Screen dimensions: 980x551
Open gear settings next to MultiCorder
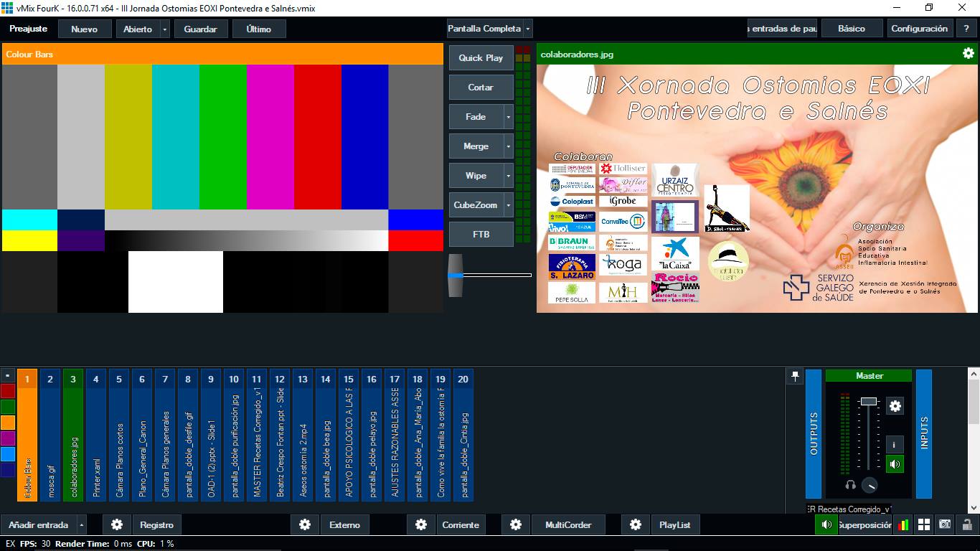(x=516, y=525)
